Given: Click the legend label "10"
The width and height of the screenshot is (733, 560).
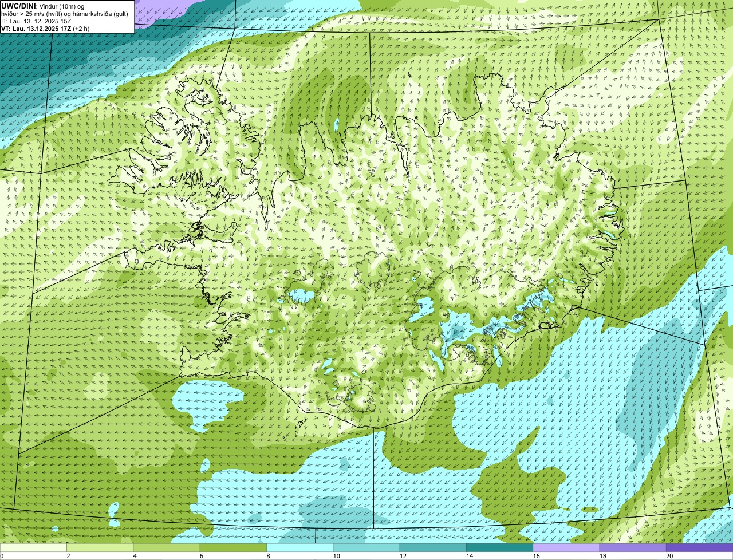Looking at the screenshot, I should (336, 556).
